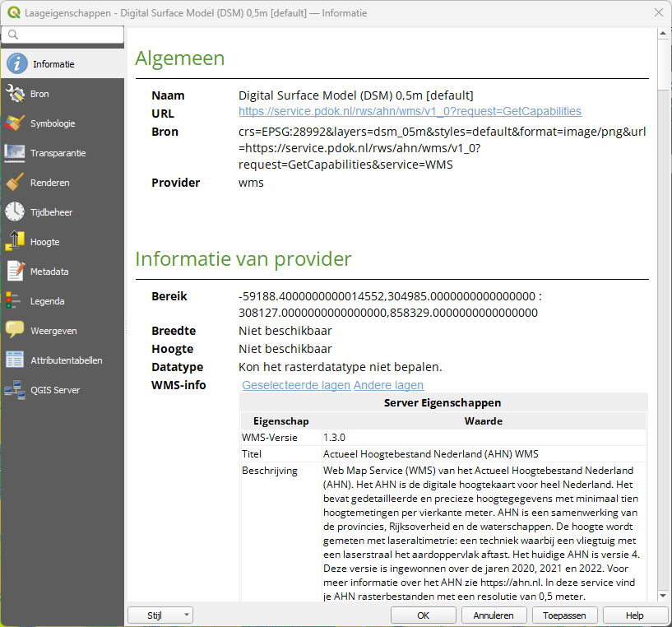The image size is (672, 627).
Task: Click the Titel value 'Actueel Hoogtebestand Nederland (AHN) WMS'
Action: pos(431,453)
